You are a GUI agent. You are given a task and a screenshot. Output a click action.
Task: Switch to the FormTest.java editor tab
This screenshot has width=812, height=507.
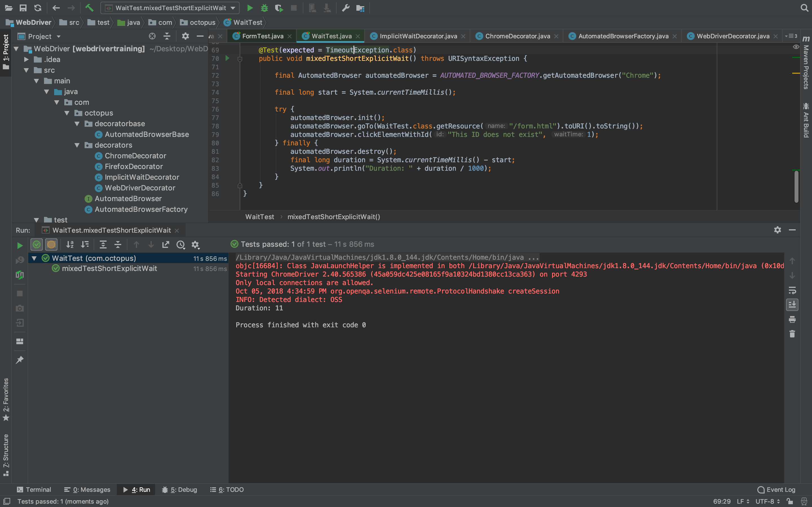click(x=262, y=36)
